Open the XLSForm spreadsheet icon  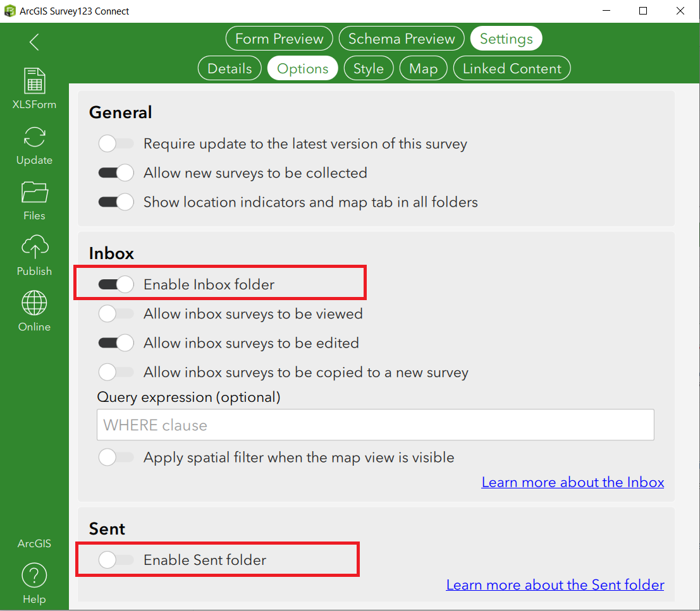tap(34, 81)
